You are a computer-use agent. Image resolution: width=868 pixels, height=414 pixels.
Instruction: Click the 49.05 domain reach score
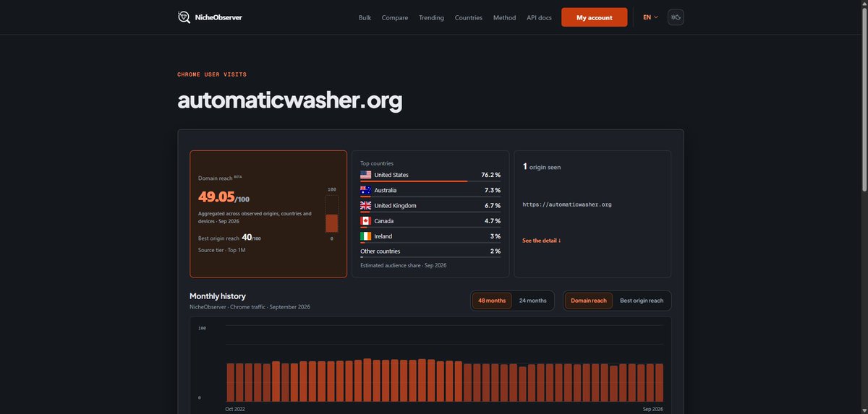point(216,197)
